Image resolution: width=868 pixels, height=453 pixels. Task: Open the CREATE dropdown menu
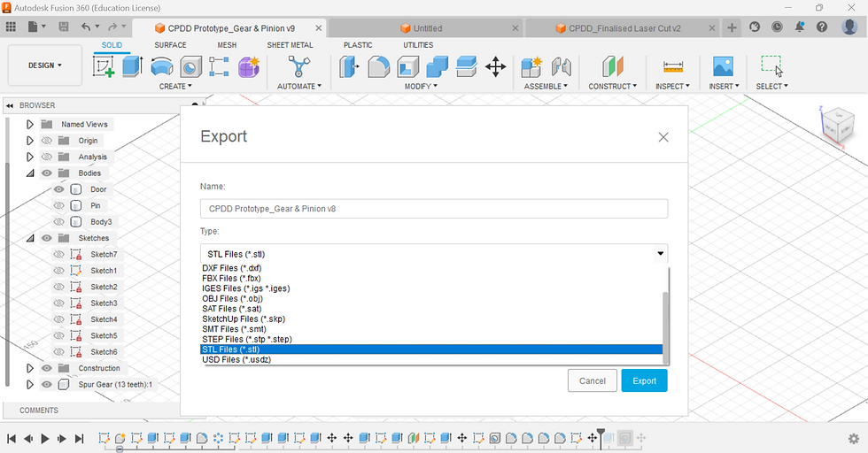click(175, 87)
